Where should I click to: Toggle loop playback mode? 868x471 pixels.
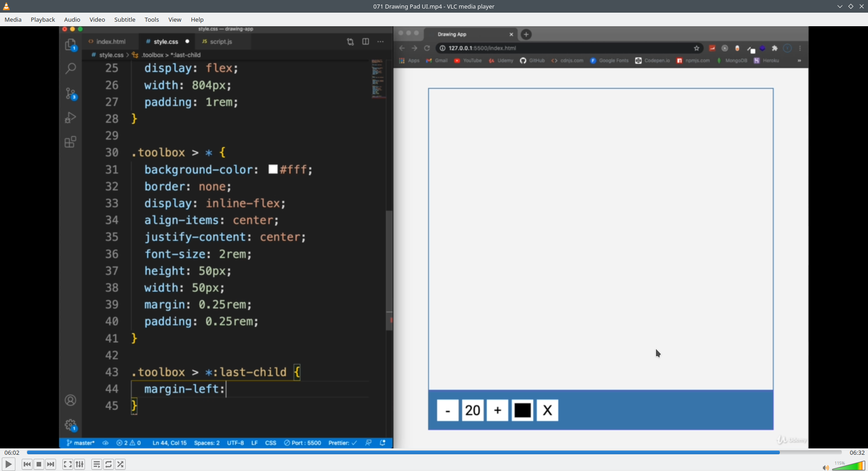click(x=108, y=464)
